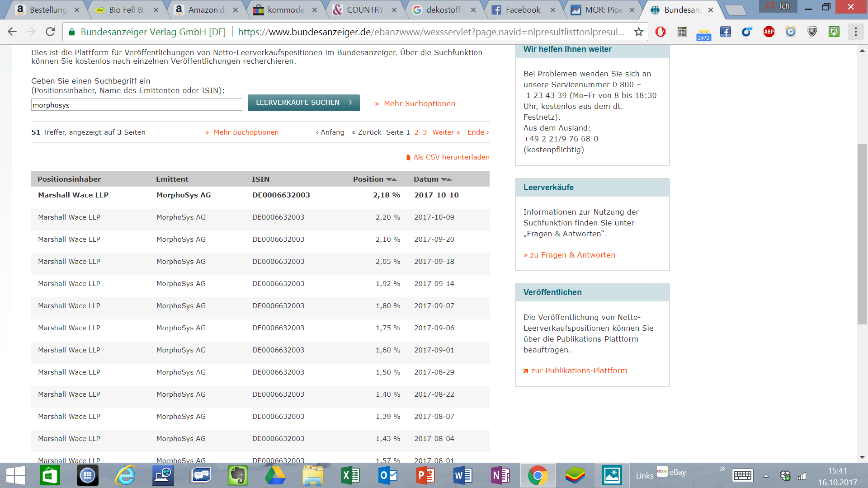Click the AdBlock Plus extension icon
Viewport: 868px width, 488px height.
tap(769, 32)
